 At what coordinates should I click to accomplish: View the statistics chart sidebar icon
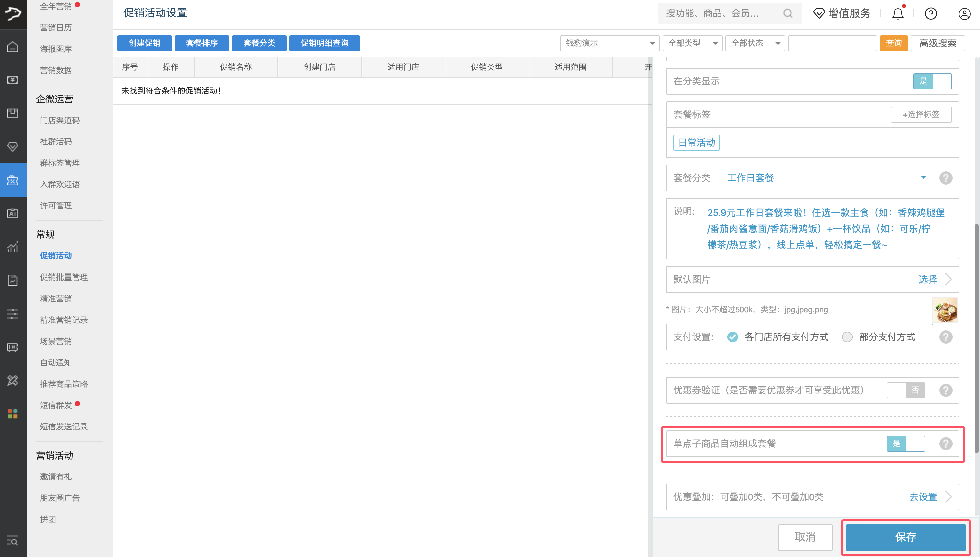(x=13, y=247)
